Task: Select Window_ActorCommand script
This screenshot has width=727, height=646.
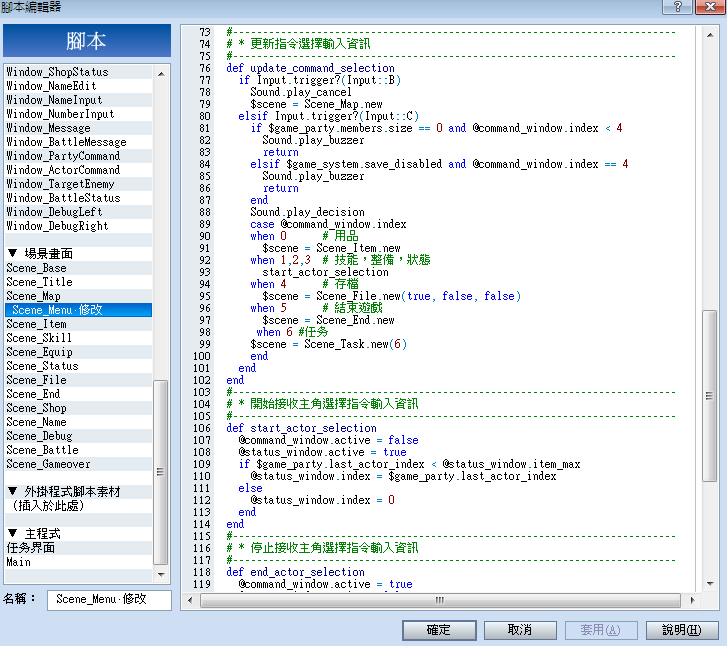Action: [x=78, y=170]
